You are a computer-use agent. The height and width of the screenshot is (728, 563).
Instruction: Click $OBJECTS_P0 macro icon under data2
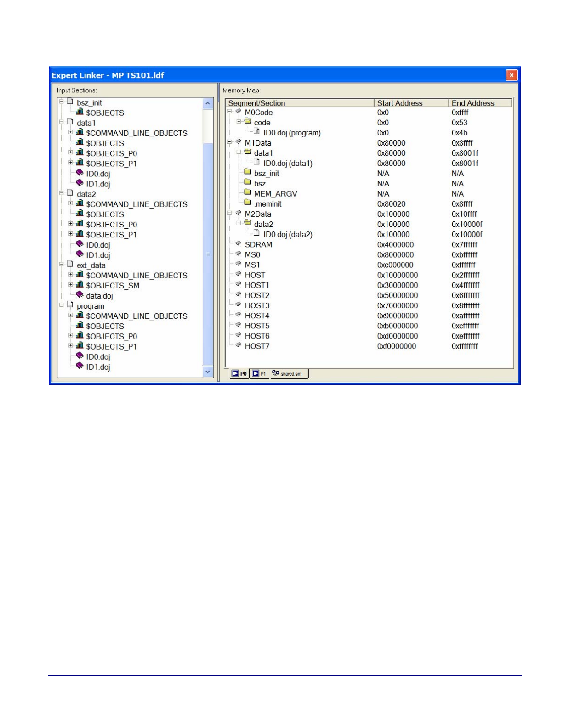[x=80, y=224]
